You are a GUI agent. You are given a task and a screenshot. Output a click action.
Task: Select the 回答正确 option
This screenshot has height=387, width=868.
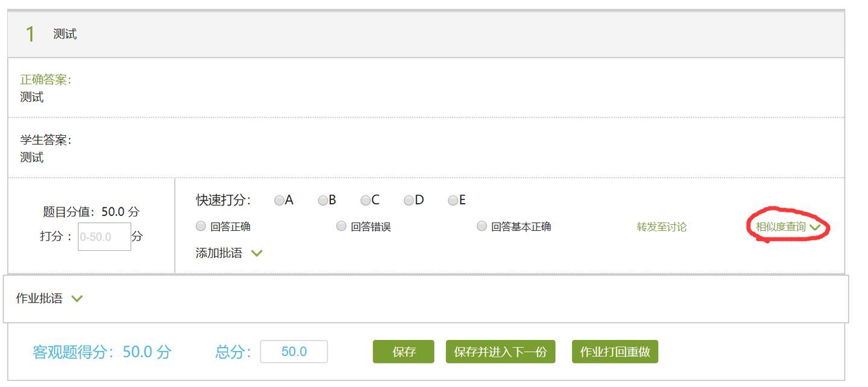(200, 226)
